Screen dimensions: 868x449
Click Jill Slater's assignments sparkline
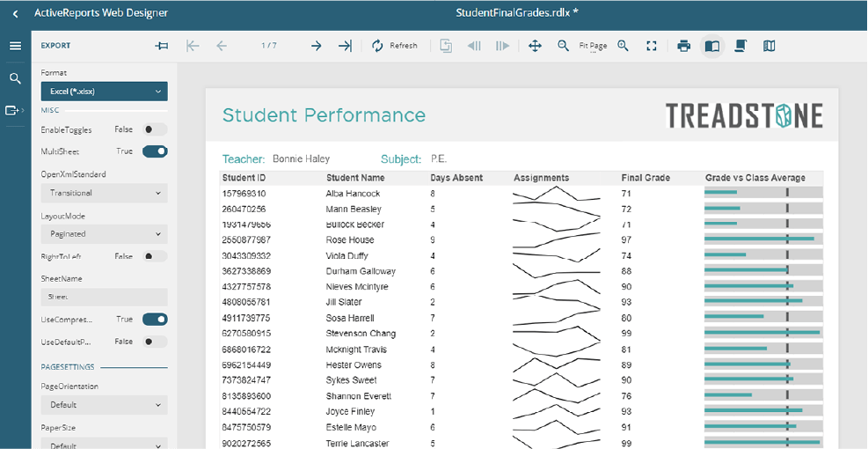click(557, 302)
